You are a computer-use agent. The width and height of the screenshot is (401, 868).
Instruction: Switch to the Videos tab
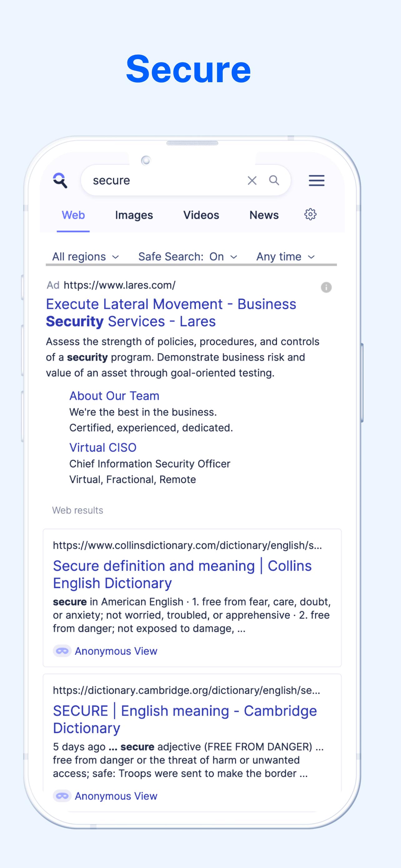click(201, 215)
